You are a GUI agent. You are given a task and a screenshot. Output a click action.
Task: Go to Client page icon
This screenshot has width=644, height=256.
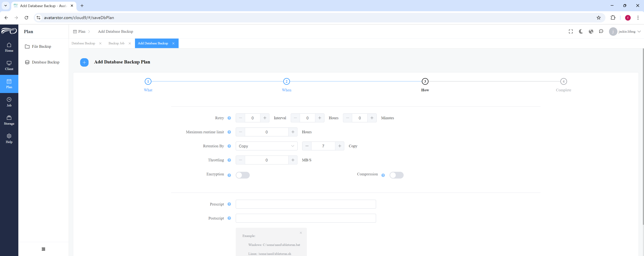tap(9, 63)
